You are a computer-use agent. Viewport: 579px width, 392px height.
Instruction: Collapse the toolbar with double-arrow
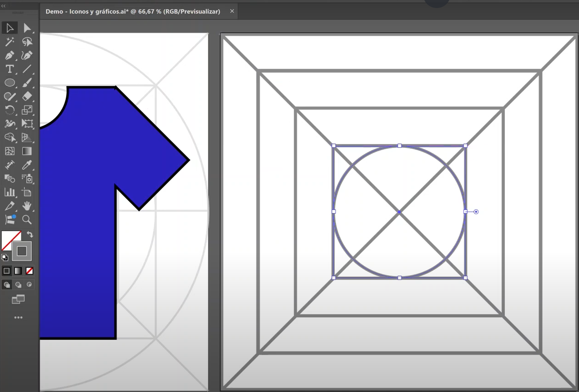[x=3, y=6]
